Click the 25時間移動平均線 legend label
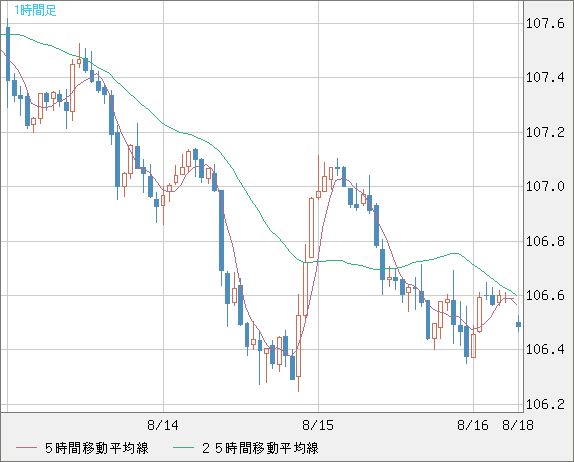The width and height of the screenshot is (574, 462). coord(260,448)
